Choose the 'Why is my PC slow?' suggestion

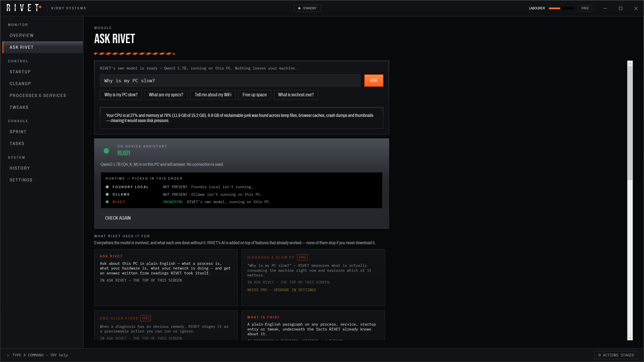tap(121, 95)
